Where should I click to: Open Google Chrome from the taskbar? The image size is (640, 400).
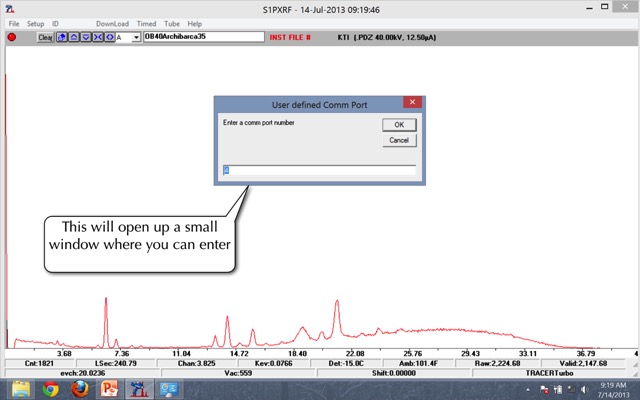coord(51,388)
